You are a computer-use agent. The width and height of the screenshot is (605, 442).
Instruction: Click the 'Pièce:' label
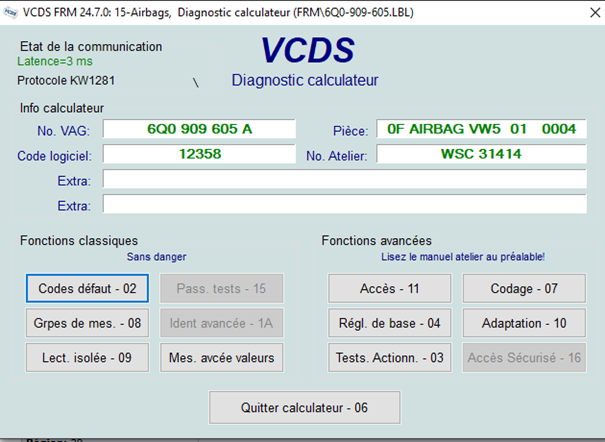[x=350, y=131]
